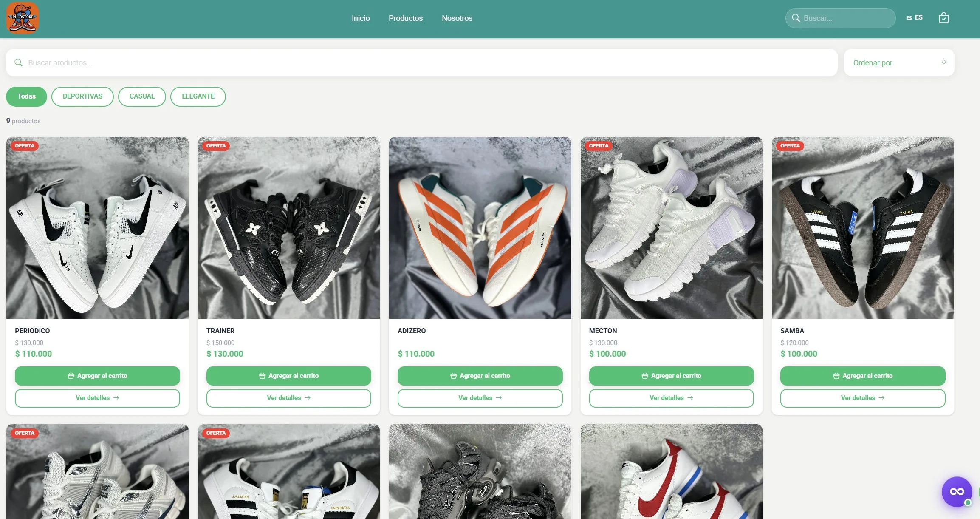The width and height of the screenshot is (980, 519).
Task: Click TRAINER's $ 130.000 price
Action: pos(225,354)
